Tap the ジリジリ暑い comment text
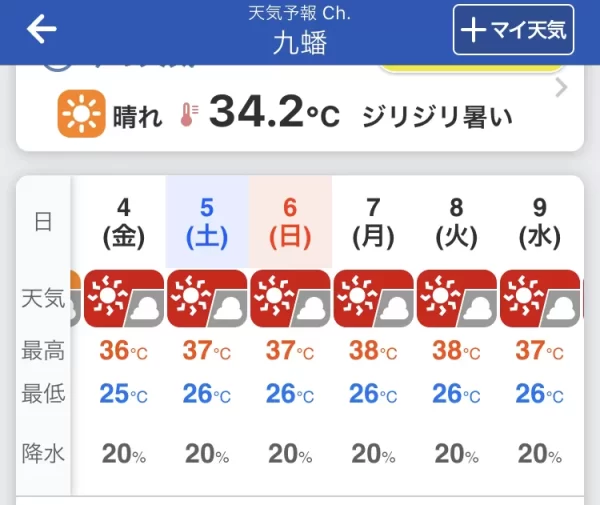This screenshot has height=505, width=600. [x=437, y=116]
